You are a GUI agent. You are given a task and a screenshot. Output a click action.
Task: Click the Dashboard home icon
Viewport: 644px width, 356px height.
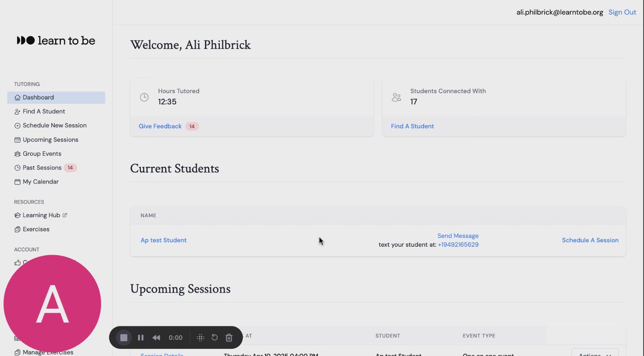18,98
